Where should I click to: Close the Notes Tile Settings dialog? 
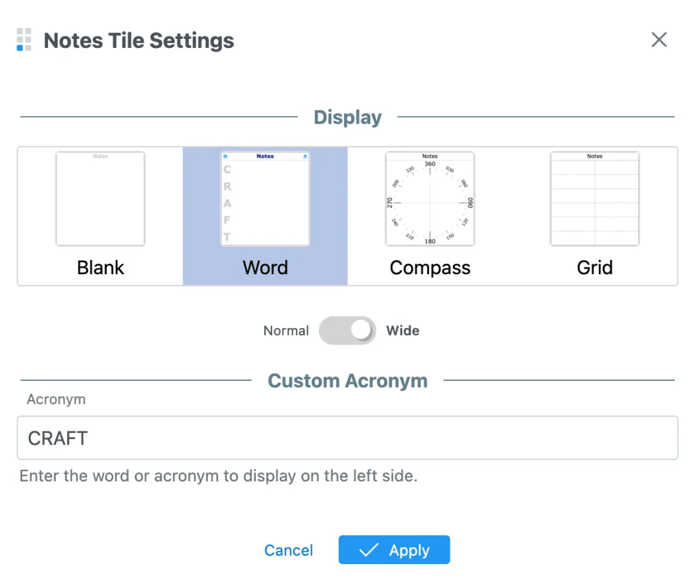[659, 40]
